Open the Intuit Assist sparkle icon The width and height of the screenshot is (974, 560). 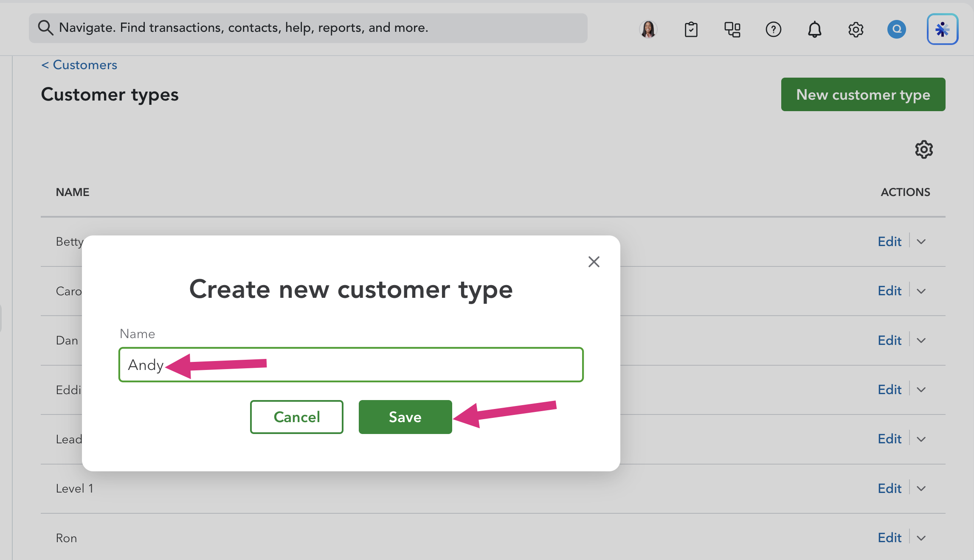click(943, 29)
